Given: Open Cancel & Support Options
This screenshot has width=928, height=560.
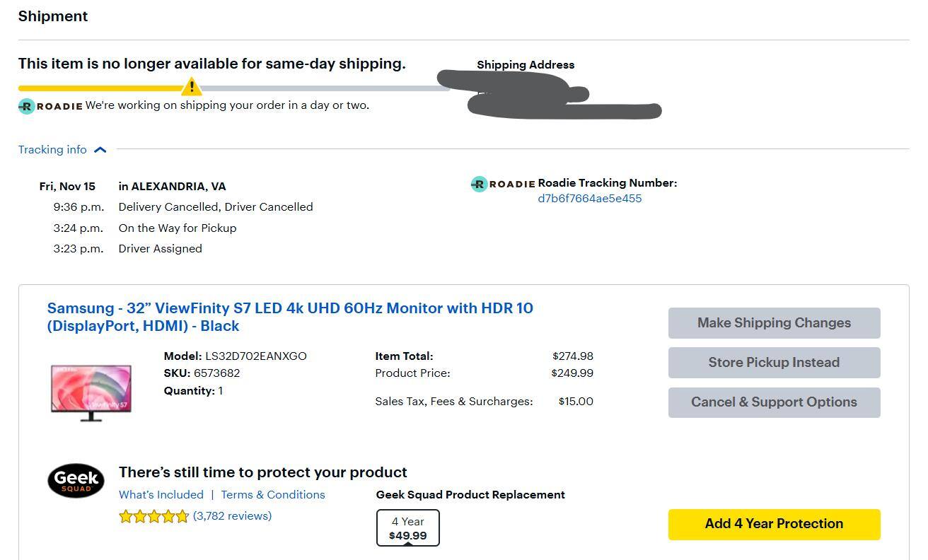Looking at the screenshot, I should (x=774, y=402).
